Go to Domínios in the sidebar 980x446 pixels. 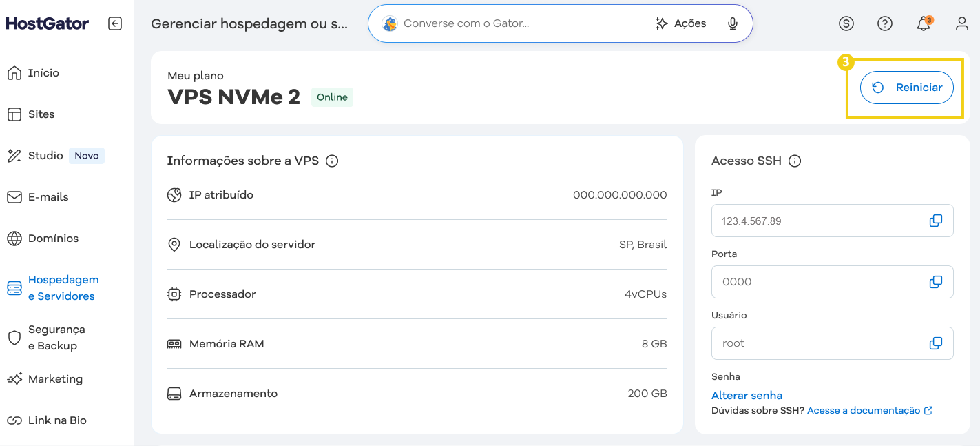50,238
